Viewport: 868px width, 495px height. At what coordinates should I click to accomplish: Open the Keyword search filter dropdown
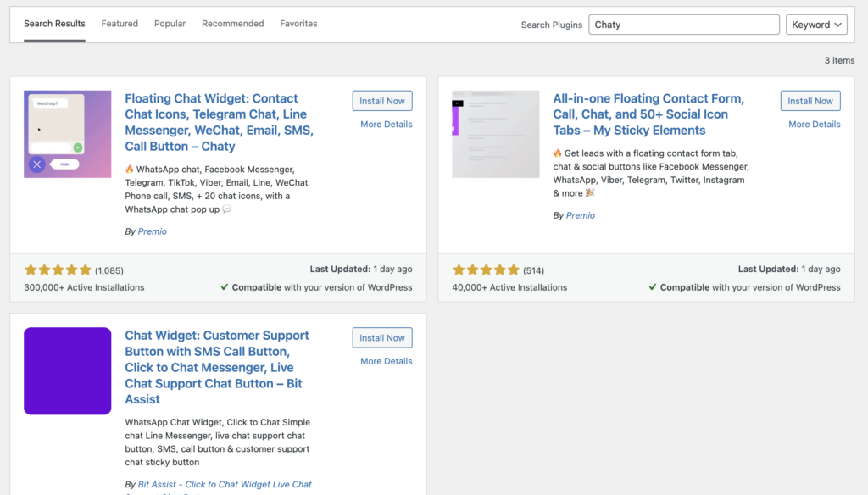[x=816, y=25]
